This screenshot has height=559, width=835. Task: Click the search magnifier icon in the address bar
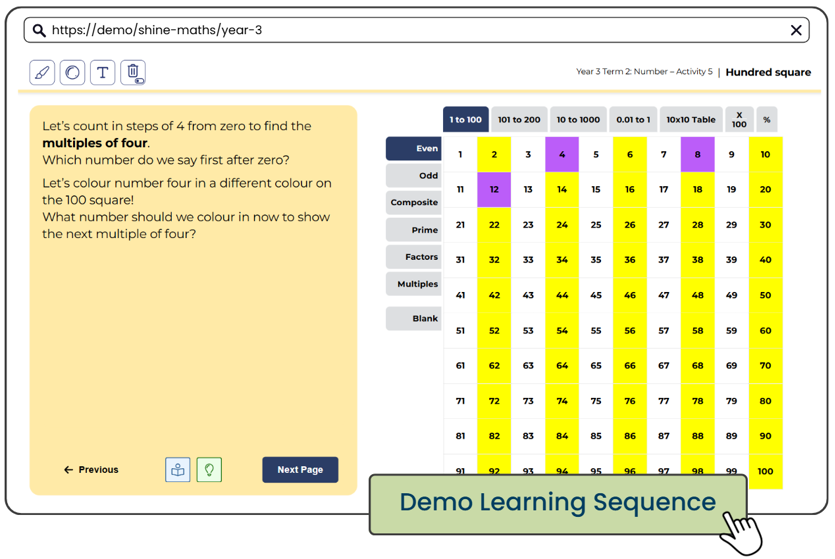click(x=38, y=30)
